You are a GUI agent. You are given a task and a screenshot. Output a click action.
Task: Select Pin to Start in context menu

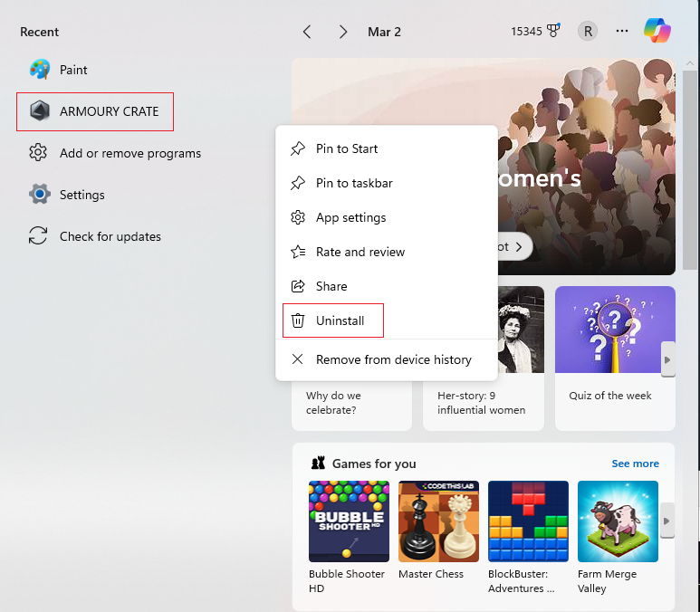pyautogui.click(x=347, y=148)
